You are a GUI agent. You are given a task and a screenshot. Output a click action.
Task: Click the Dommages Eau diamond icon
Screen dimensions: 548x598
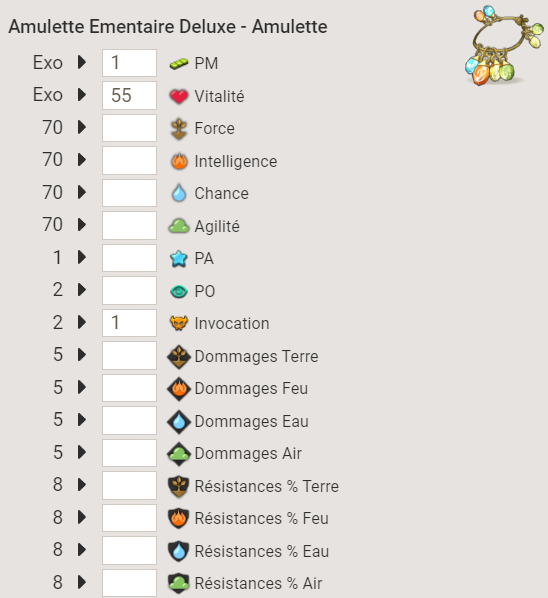178,421
